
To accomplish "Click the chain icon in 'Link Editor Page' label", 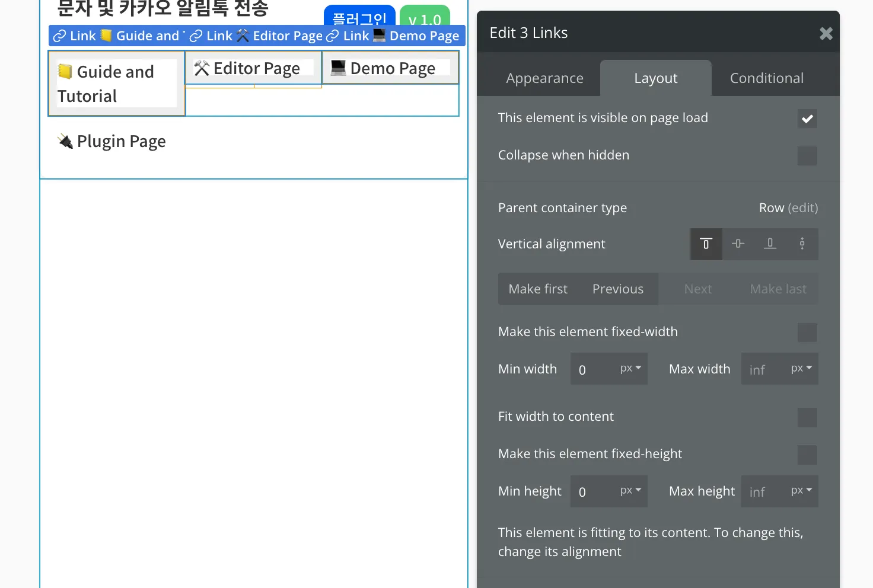I will click(196, 36).
